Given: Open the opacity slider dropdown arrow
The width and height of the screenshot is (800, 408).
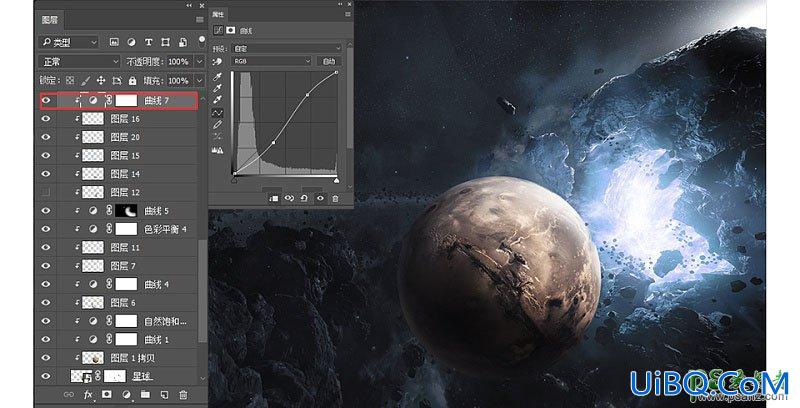Looking at the screenshot, I should click(199, 62).
